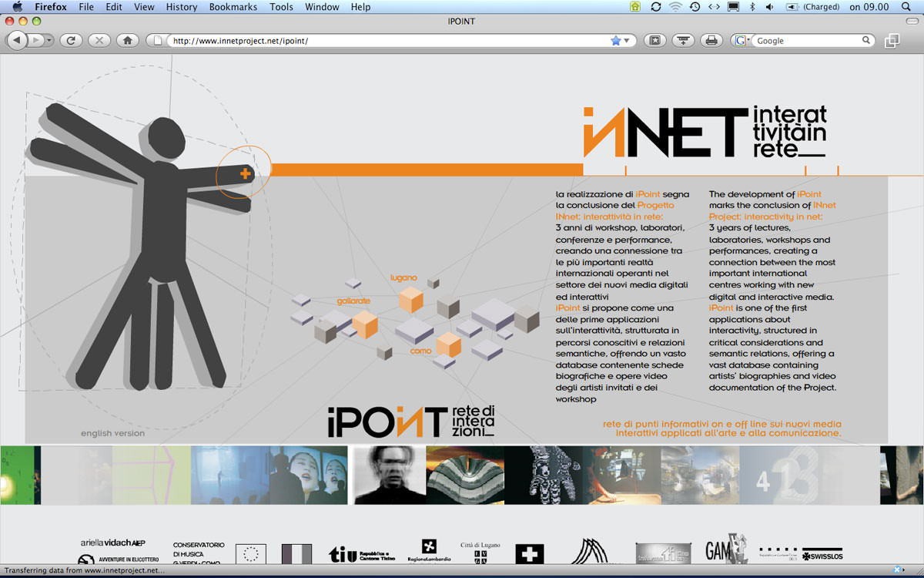
Task: Click the INNET interattività in rete logo
Action: (705, 132)
